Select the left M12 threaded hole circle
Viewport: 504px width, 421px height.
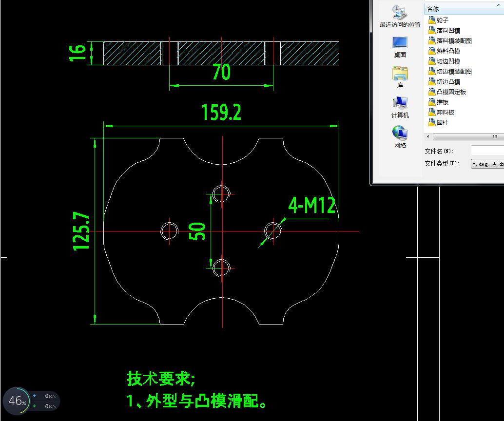170,231
